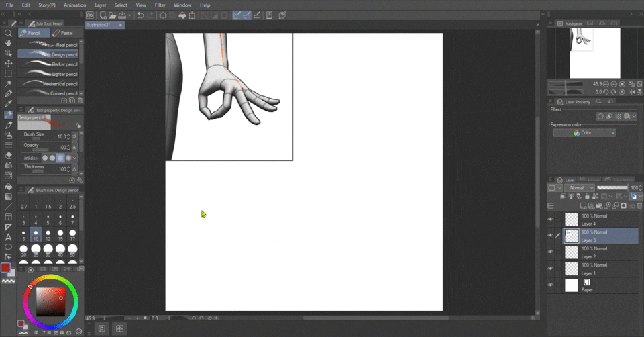Hide Layer 4 via its eye icon
The width and height of the screenshot is (644, 337).
pyautogui.click(x=551, y=220)
